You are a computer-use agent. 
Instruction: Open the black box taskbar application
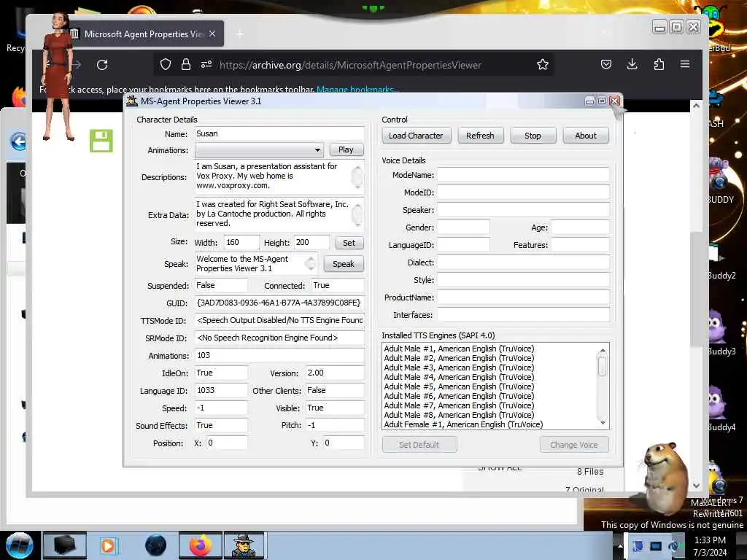(x=65, y=545)
